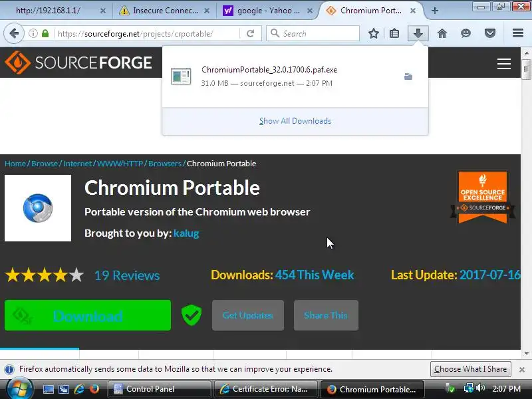Open containing folder for downloaded file

pyautogui.click(x=408, y=76)
